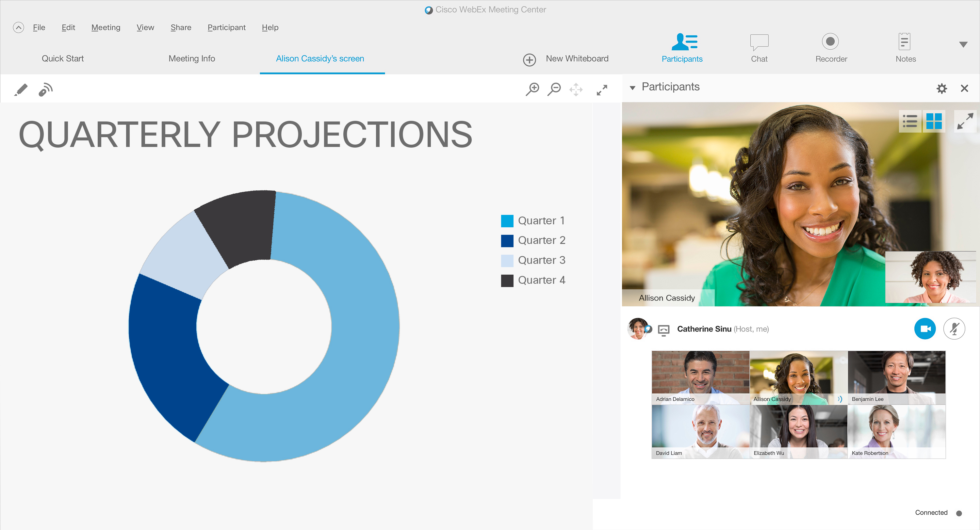Switch to Meeting Info tab
The image size is (980, 530).
coord(192,58)
